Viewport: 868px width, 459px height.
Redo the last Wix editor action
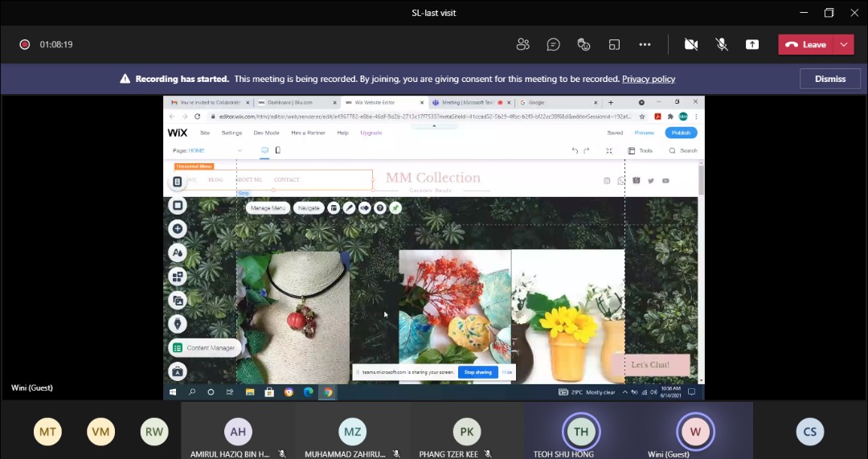point(587,150)
